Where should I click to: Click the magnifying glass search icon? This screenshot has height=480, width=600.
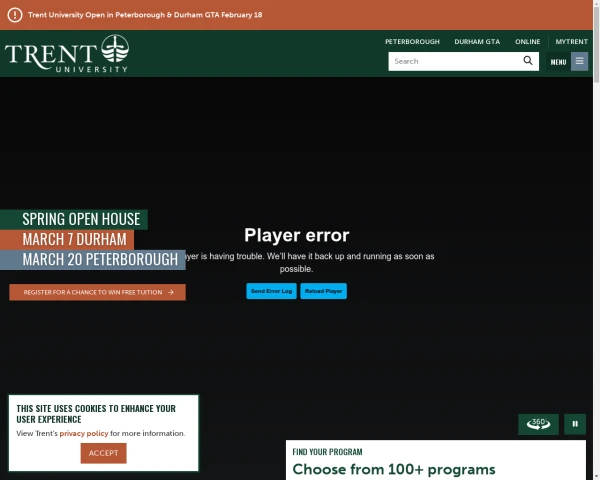pos(528,61)
